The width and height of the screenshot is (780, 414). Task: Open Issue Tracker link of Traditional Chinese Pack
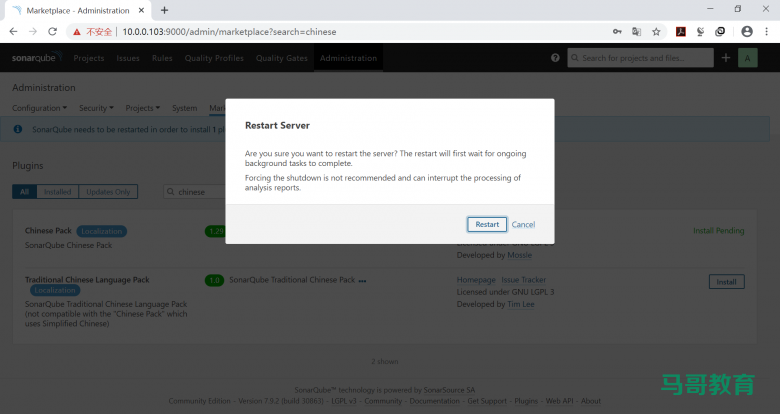tap(523, 280)
